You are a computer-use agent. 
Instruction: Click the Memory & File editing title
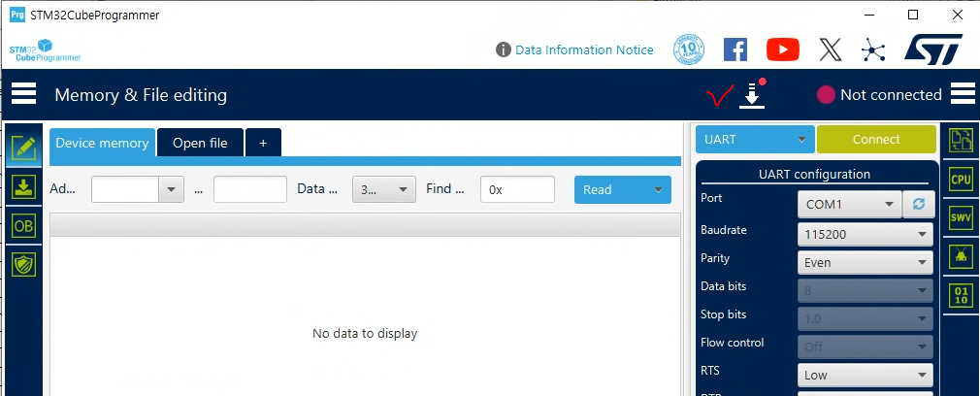[x=141, y=95]
